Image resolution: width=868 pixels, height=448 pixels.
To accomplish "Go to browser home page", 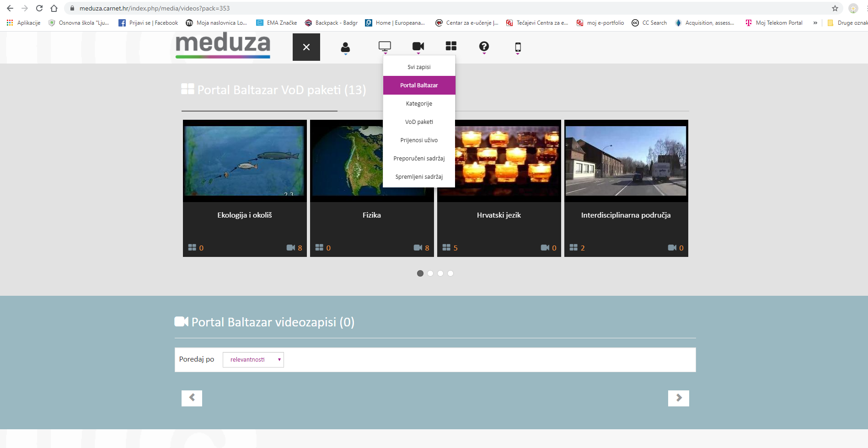I will click(x=54, y=8).
